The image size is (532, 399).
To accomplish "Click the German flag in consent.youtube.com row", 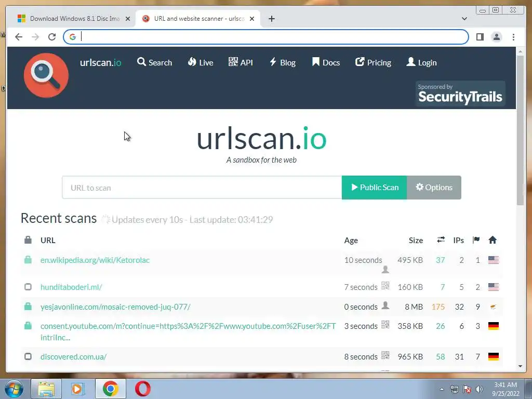I will pyautogui.click(x=494, y=326).
